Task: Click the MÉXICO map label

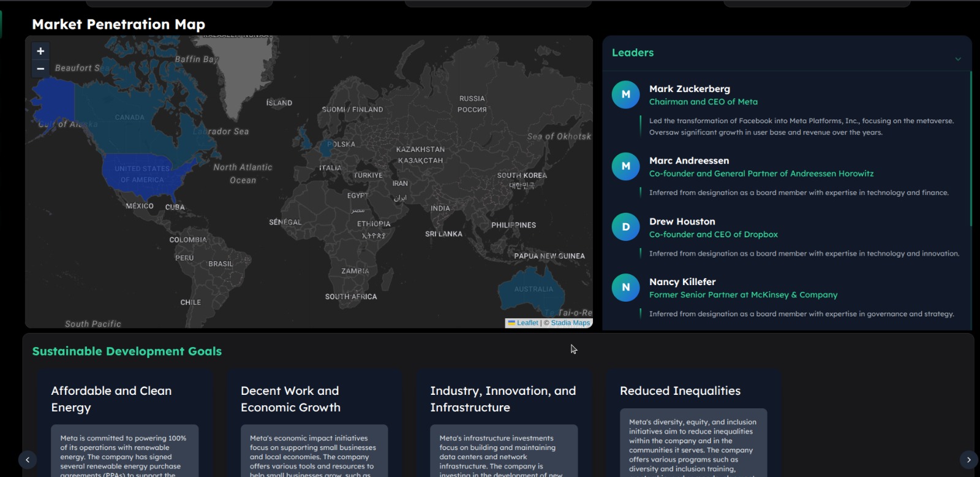Action: pos(140,206)
